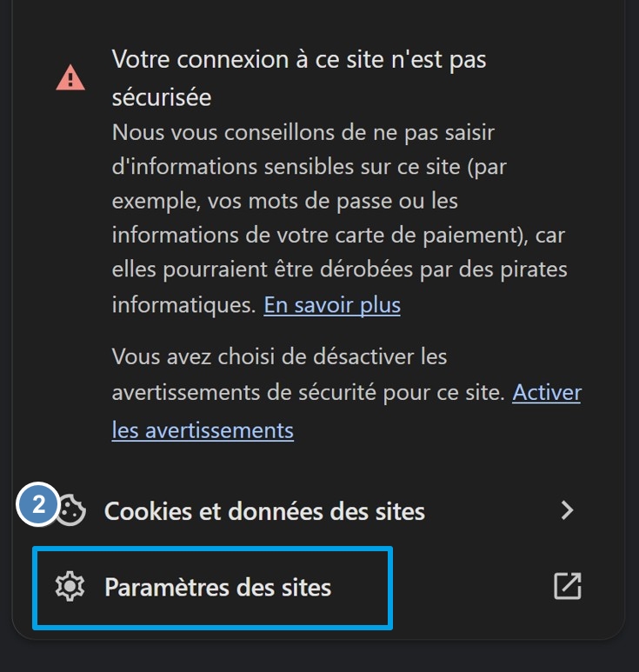Click the cookie icon
The width and height of the screenshot is (639, 672).
click(71, 511)
